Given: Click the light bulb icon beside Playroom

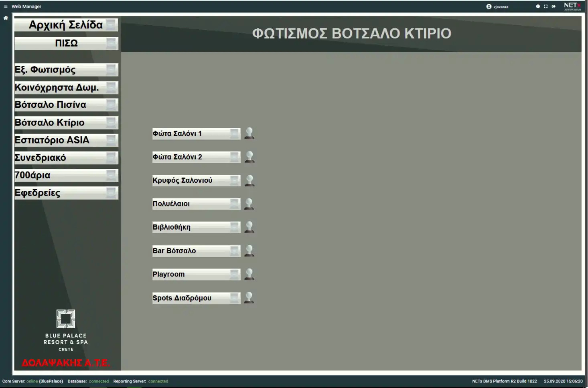Looking at the screenshot, I should [x=249, y=274].
